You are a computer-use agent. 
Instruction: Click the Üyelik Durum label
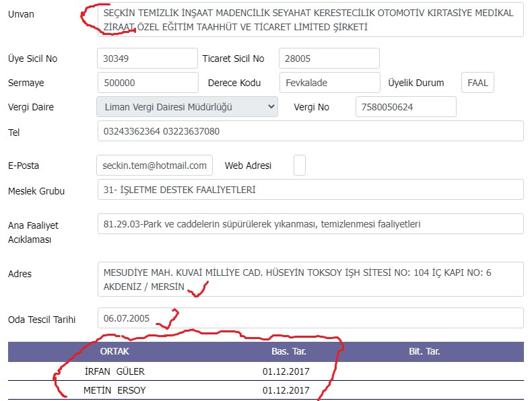(416, 83)
